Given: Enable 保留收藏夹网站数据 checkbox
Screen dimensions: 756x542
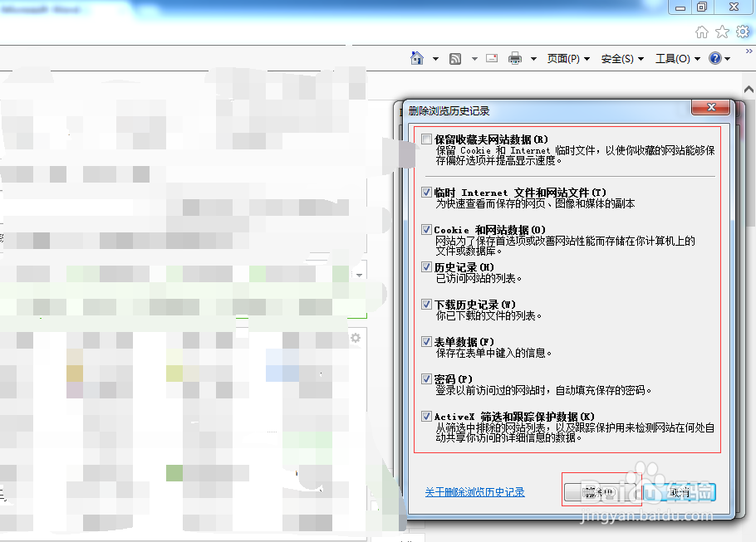Looking at the screenshot, I should point(426,139).
